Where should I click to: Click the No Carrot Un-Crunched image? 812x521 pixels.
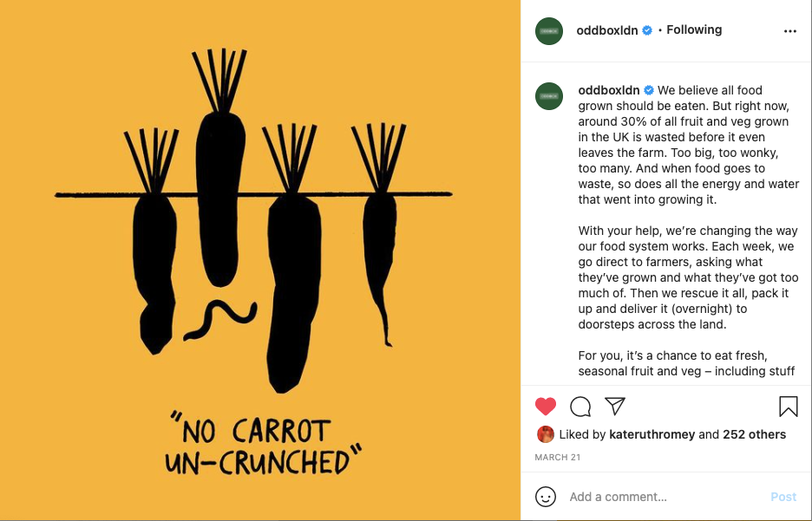260,260
